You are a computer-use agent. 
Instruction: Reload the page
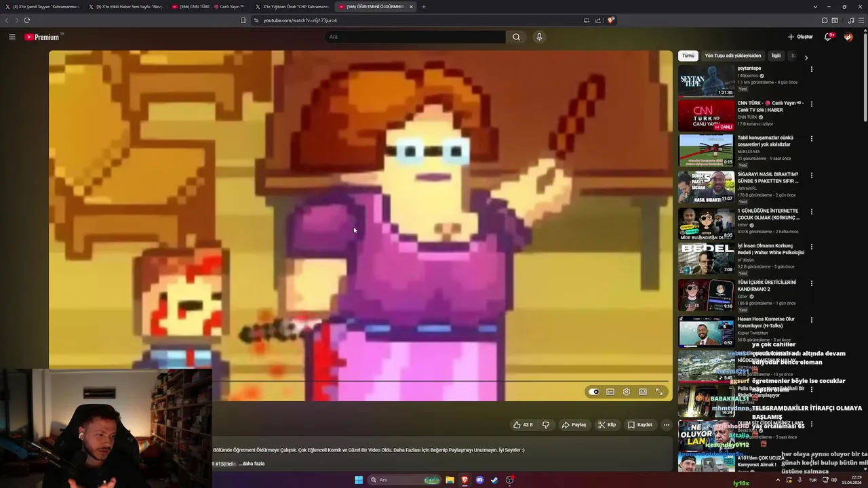(x=27, y=20)
